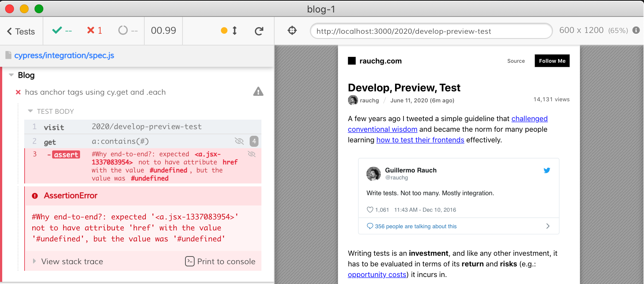The image size is (644, 284).
Task: Click hidden eye icon on get command
Action: [239, 141]
